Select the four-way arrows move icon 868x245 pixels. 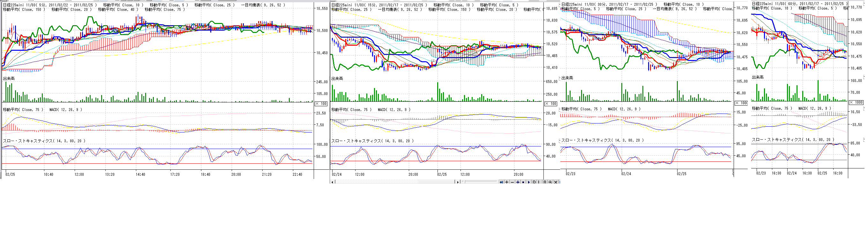[518, 182]
